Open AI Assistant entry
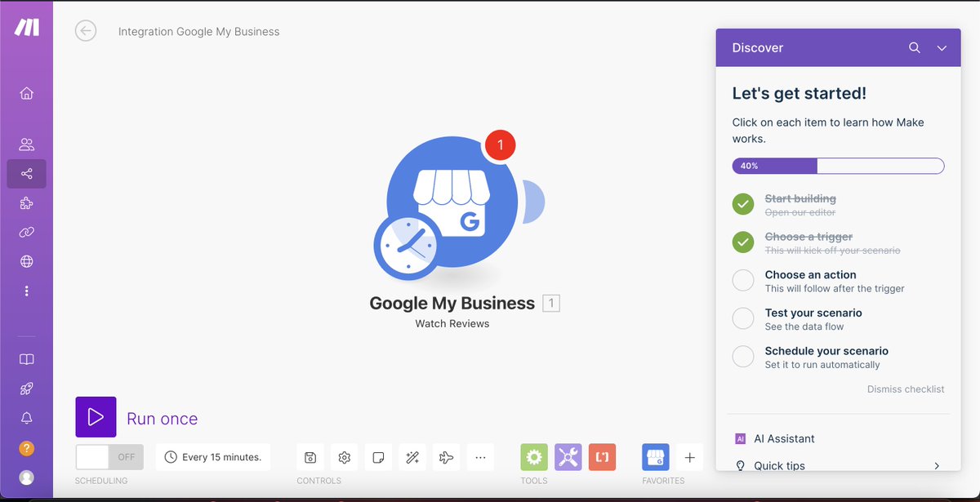 coord(838,438)
